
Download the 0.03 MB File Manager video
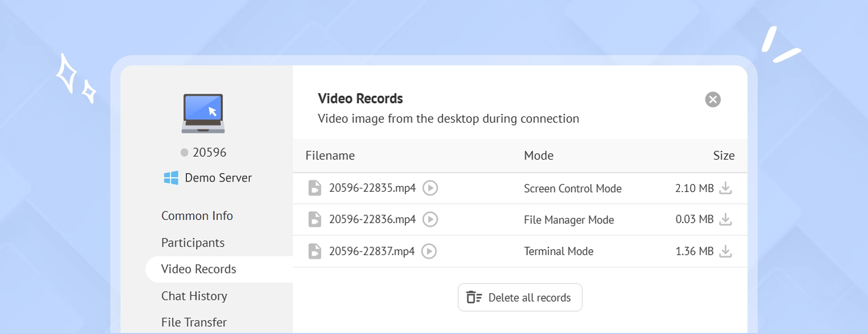(x=725, y=220)
